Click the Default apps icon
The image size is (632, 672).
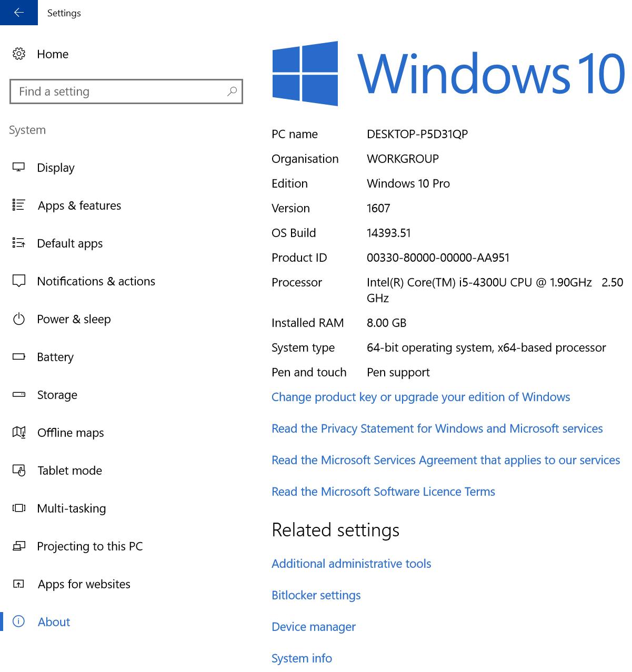(x=19, y=243)
